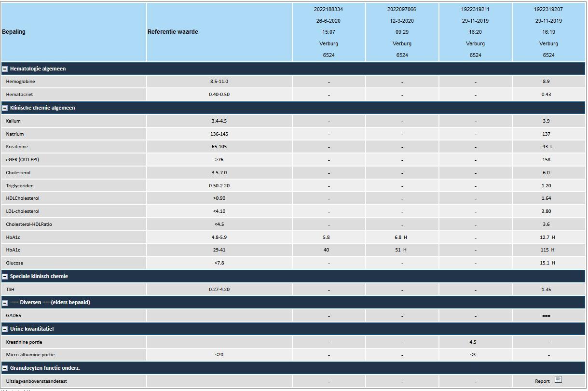Collapse the Klinische chemie algemeen section

coord(5,108)
